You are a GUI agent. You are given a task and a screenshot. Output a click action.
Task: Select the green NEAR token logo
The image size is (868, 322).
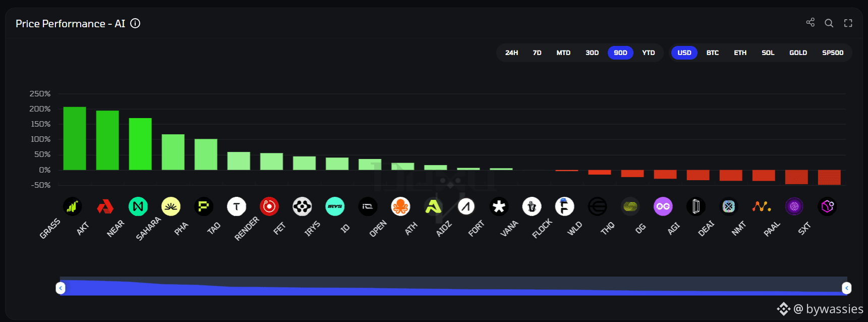click(138, 206)
